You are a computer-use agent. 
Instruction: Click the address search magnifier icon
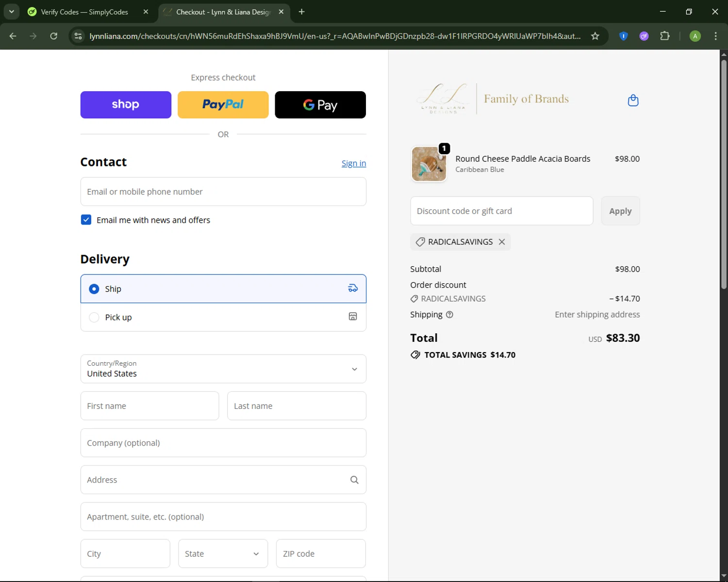[x=354, y=480]
